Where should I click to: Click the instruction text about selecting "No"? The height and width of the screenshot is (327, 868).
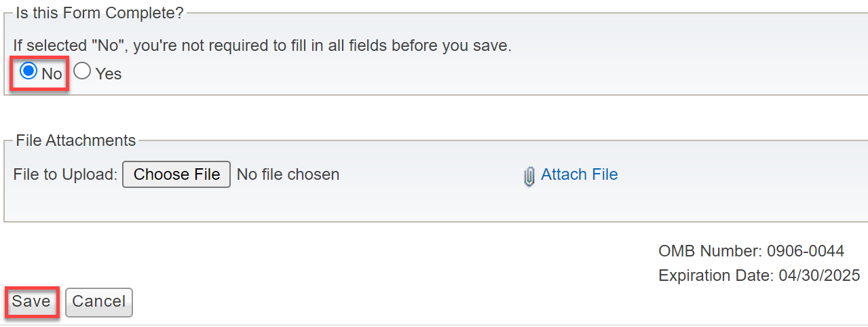pos(262,46)
